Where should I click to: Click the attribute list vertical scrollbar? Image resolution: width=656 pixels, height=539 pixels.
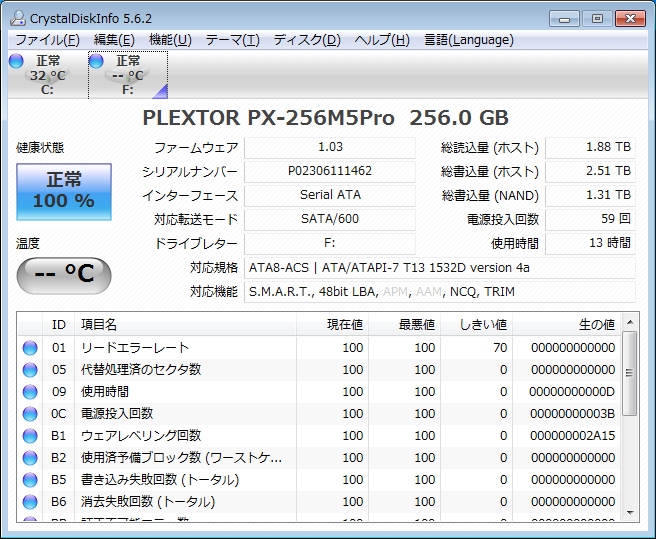tap(629, 420)
